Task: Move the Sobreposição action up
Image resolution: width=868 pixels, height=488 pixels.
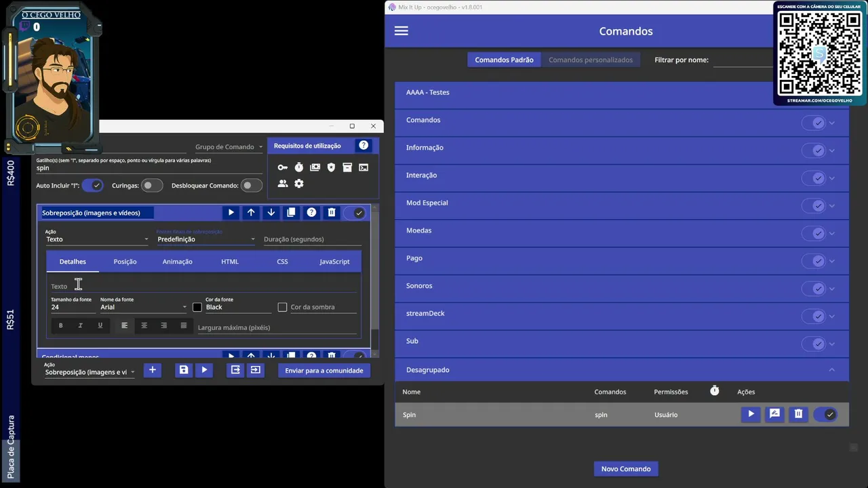Action: point(251,213)
